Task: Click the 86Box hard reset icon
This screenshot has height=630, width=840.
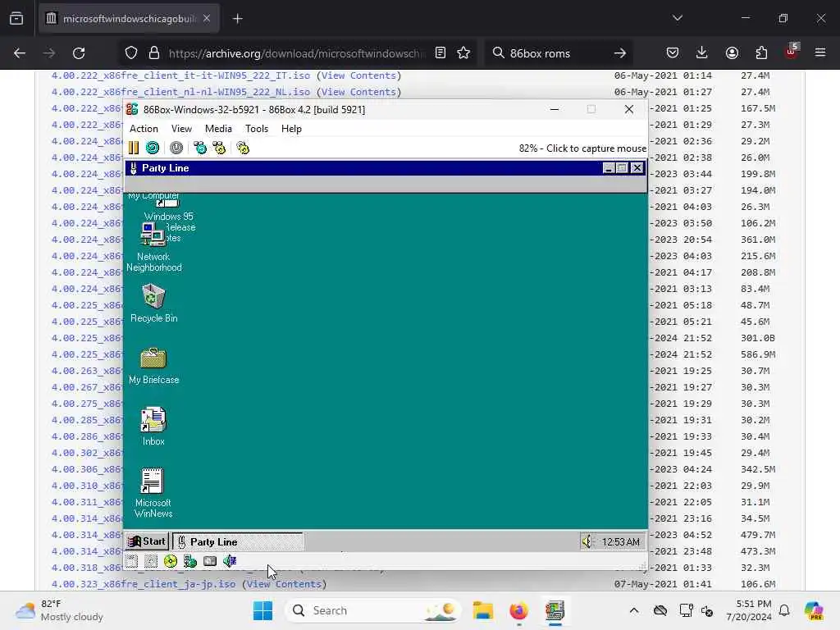Action: pos(153,148)
